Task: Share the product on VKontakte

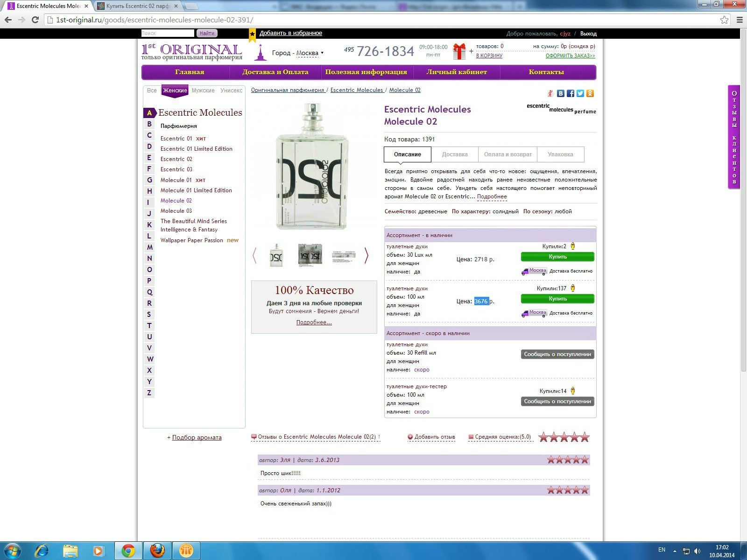Action: (x=561, y=93)
